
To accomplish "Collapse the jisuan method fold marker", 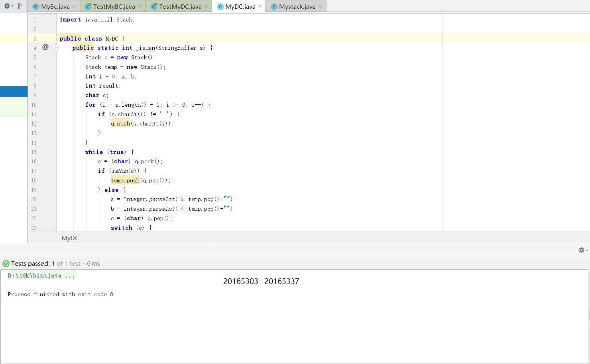I will [56, 48].
